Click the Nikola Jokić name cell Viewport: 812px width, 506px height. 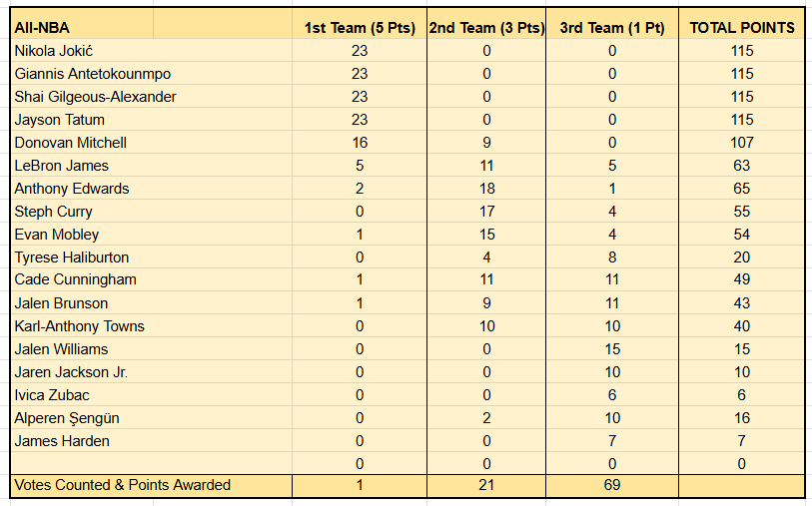click(151, 51)
